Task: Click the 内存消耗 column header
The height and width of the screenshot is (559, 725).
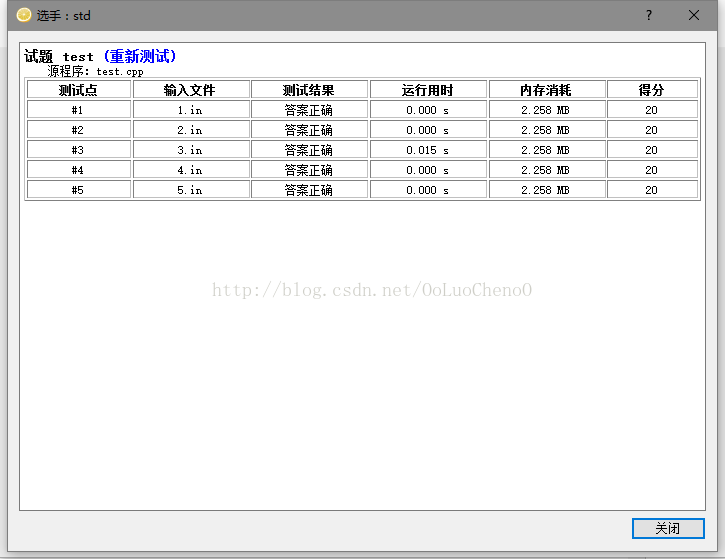Action: [x=547, y=90]
